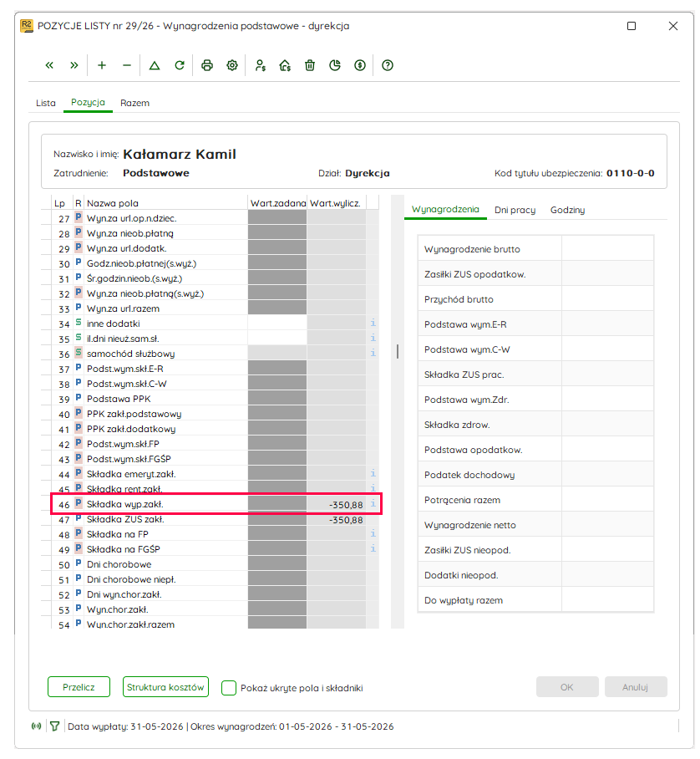
Task: Open Struktura kosztów
Action: 165,687
